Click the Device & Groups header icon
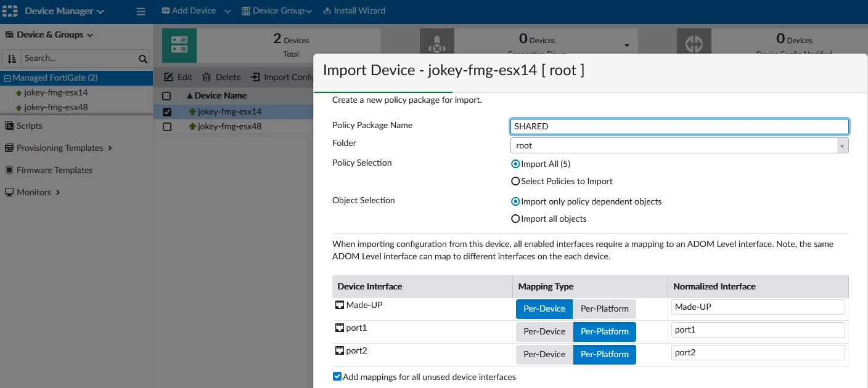This screenshot has height=388, width=868. [x=9, y=34]
